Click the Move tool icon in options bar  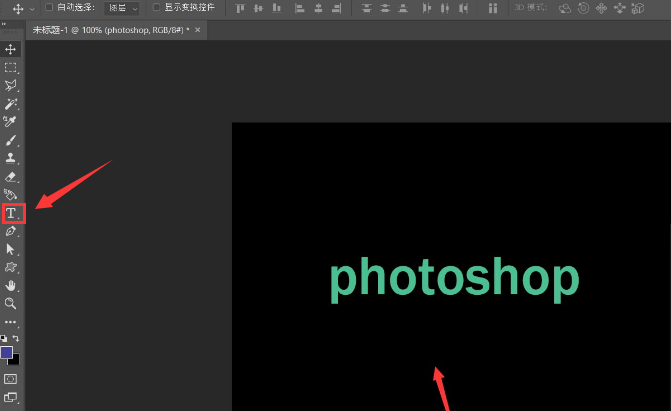(x=18, y=8)
